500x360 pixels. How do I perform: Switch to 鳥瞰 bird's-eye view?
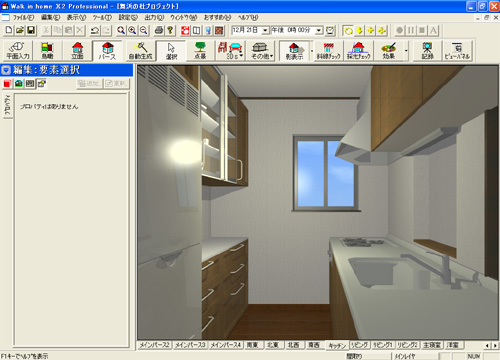(x=47, y=51)
